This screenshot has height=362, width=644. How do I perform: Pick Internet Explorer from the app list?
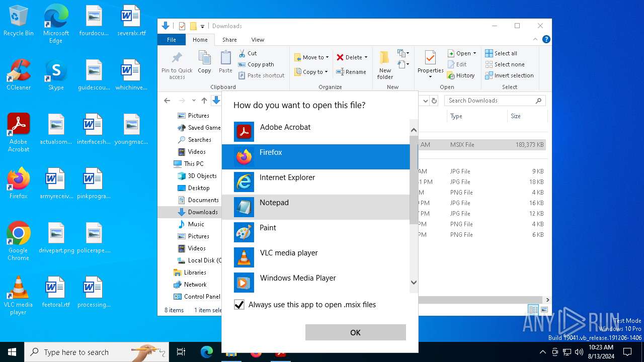pyautogui.click(x=316, y=182)
